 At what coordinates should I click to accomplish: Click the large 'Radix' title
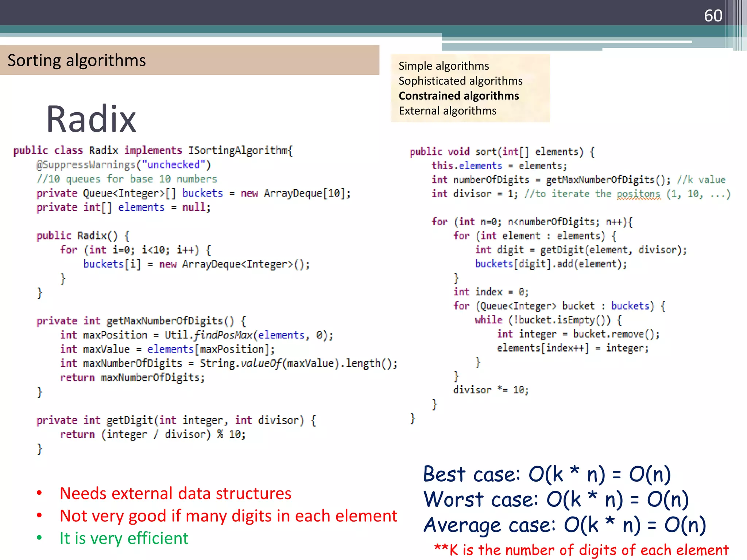(x=91, y=119)
